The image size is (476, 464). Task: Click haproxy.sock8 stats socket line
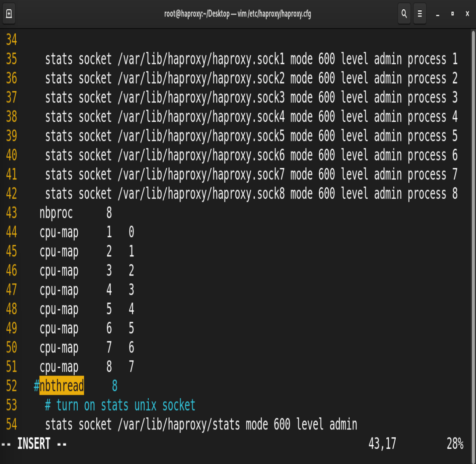point(251,194)
